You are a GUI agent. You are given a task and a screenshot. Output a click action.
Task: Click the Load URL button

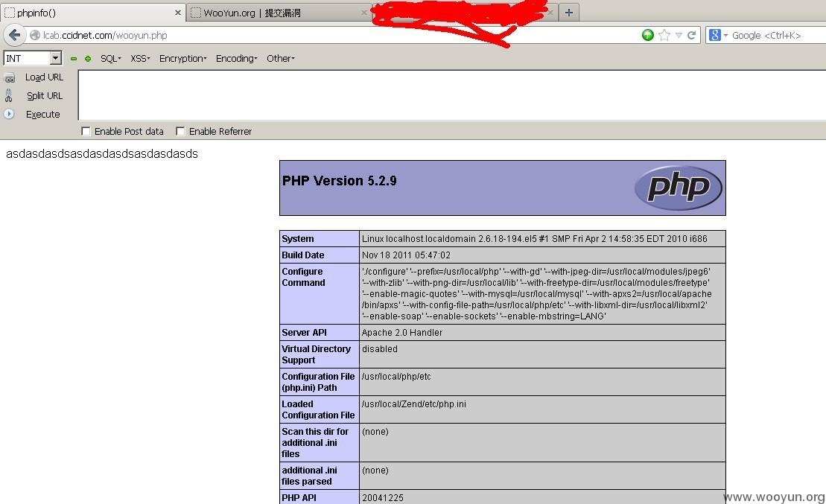(44, 77)
